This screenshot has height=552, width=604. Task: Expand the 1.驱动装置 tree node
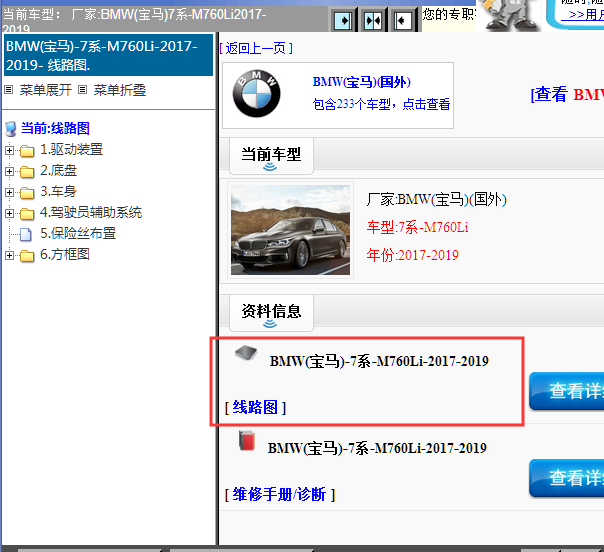(10, 150)
